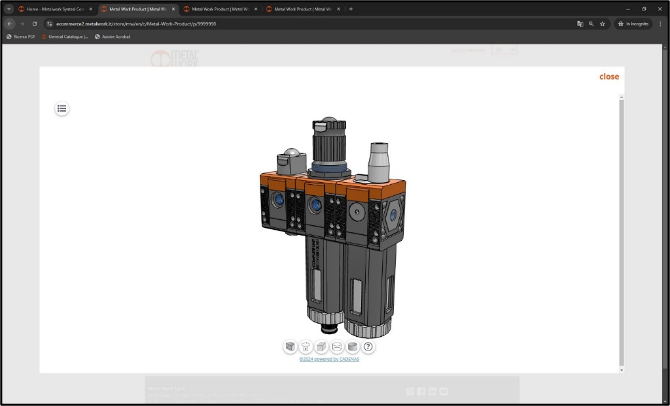Choose the plain cube view icon
670x406 pixels.
coord(321,346)
